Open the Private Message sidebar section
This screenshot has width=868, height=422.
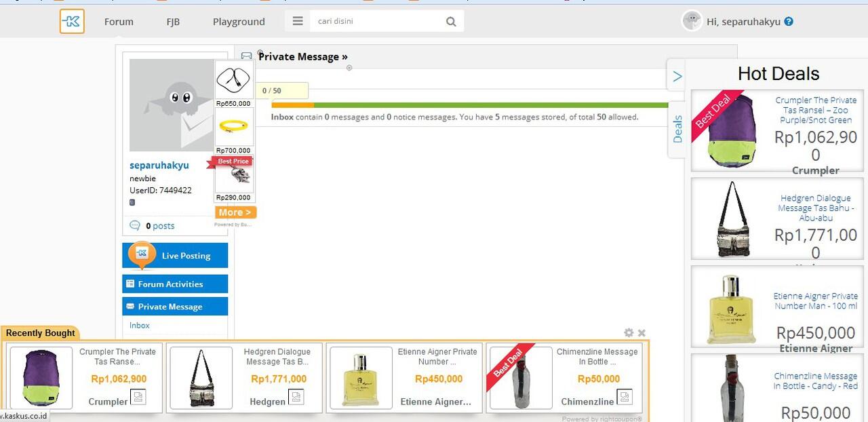[175, 307]
